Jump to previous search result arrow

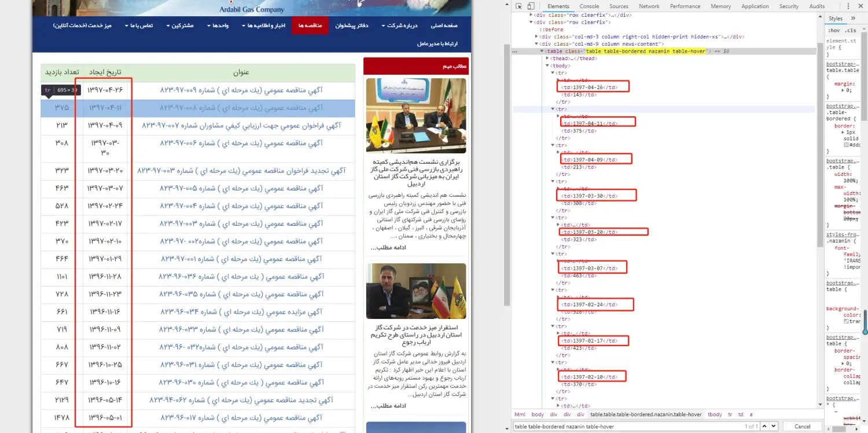[764, 427]
